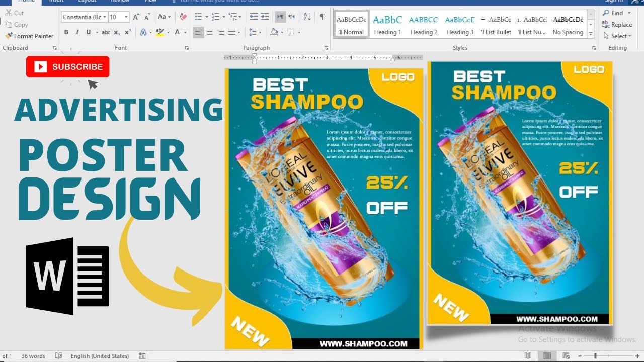Toggle Align Left paragraph button
644x362 pixels.
[199, 32]
